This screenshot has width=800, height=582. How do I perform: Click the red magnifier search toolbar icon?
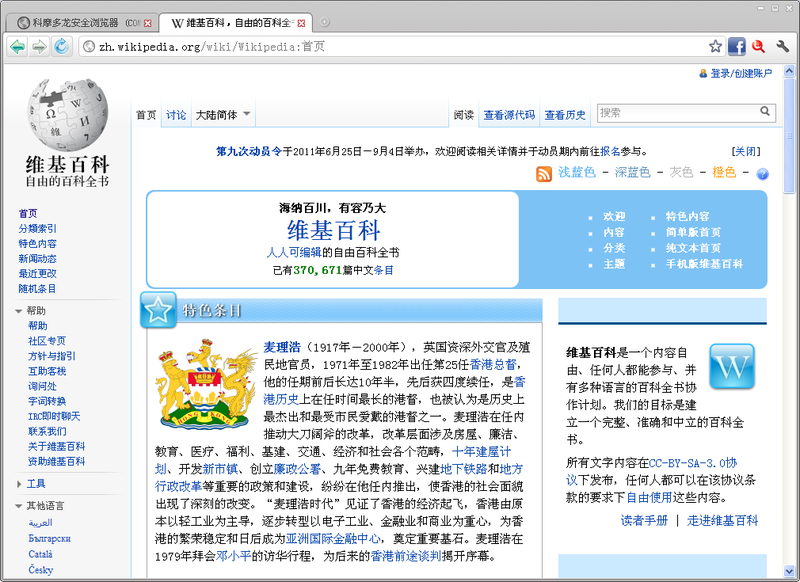[758, 46]
